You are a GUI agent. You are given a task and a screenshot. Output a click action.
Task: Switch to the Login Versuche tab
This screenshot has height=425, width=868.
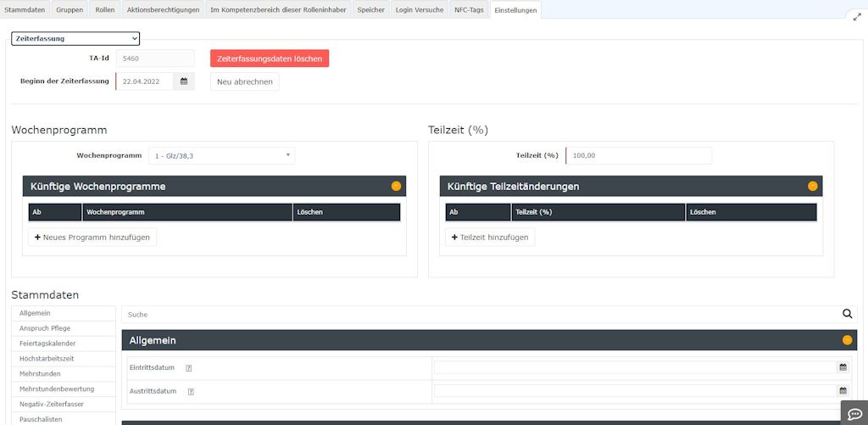coord(419,9)
